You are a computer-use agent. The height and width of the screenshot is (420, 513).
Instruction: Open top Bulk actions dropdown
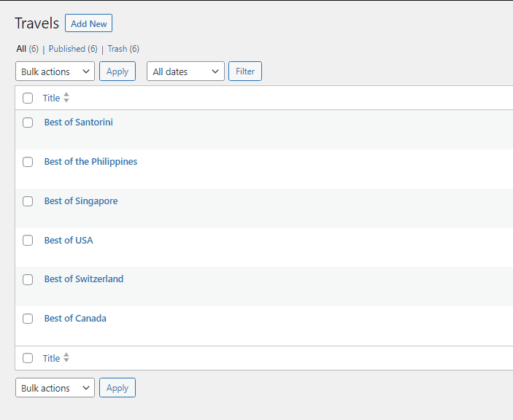point(55,71)
